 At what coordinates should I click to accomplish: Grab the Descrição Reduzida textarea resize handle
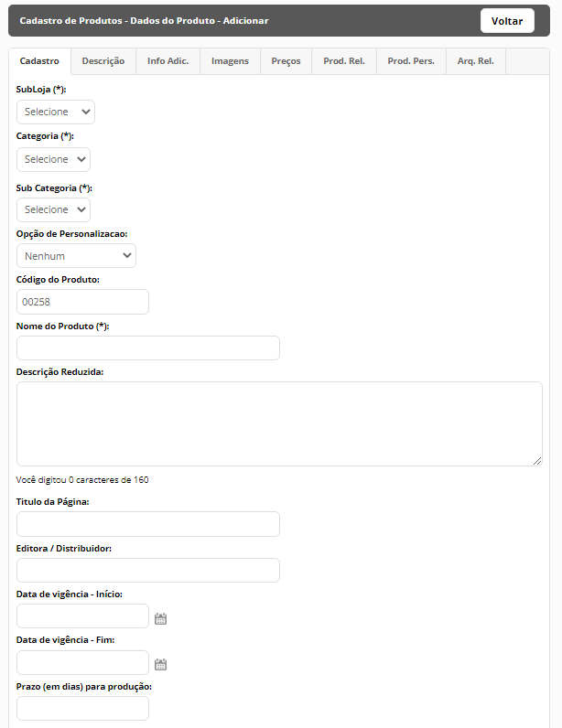537,461
